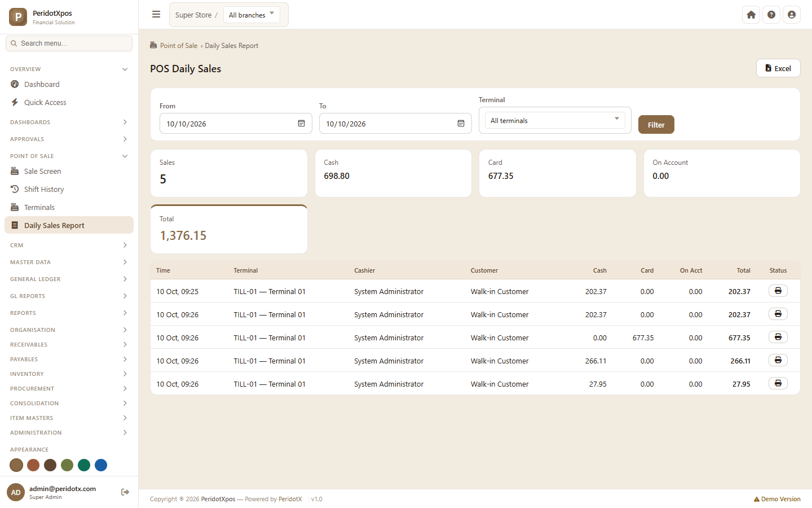Click the Search menu input field
The width and height of the screenshot is (812, 508).
[69, 43]
